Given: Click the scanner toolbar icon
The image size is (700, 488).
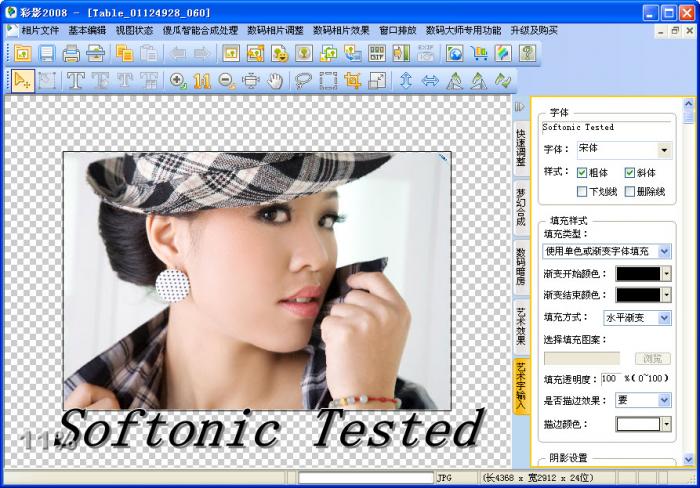Looking at the screenshot, I should click(95, 54).
